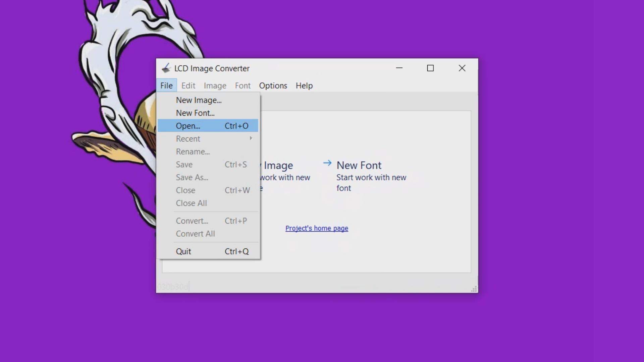Click the Close All menu entry
Image resolution: width=644 pixels, height=362 pixels.
pos(208,203)
